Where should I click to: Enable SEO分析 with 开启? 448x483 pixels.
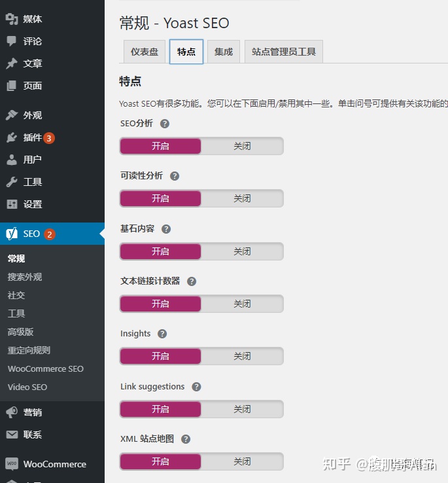(160, 146)
